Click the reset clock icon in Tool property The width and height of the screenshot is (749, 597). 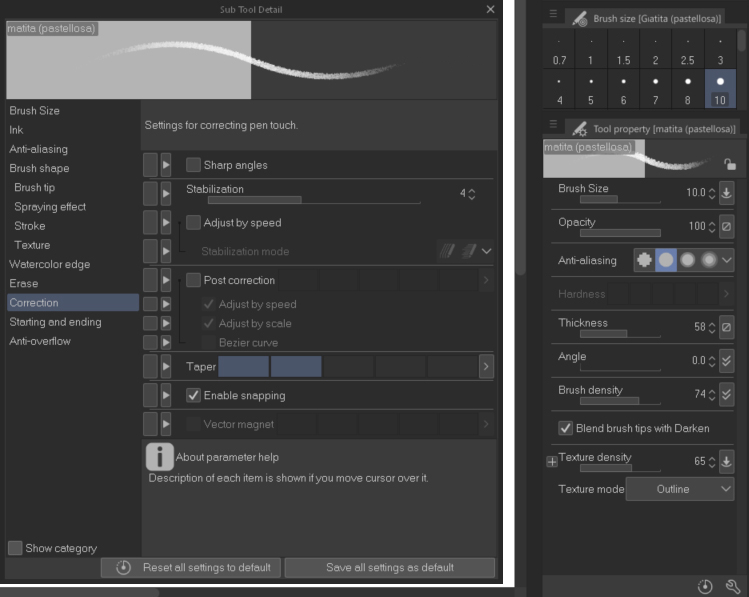point(706,586)
